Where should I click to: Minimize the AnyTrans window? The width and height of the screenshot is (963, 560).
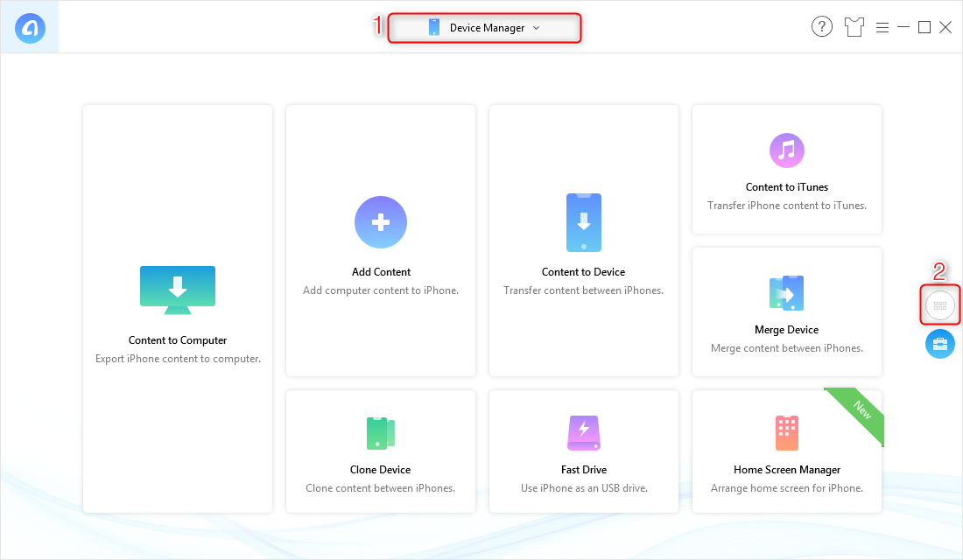tap(903, 27)
